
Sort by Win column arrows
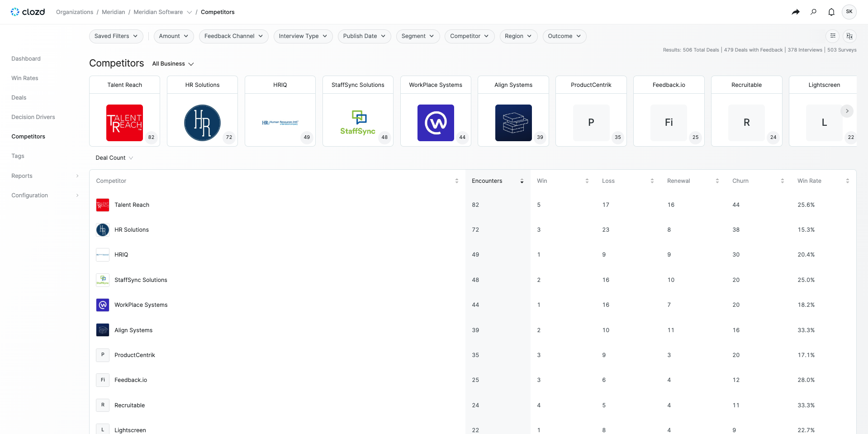pyautogui.click(x=587, y=181)
